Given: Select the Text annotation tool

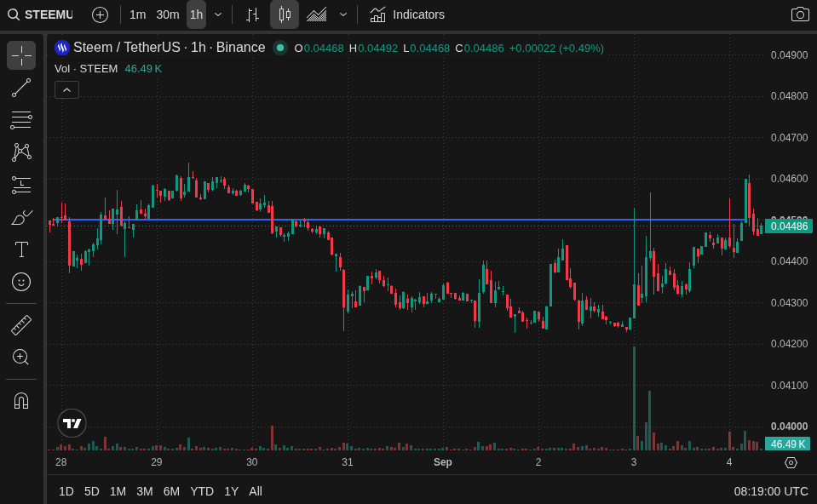Looking at the screenshot, I should 21,249.
